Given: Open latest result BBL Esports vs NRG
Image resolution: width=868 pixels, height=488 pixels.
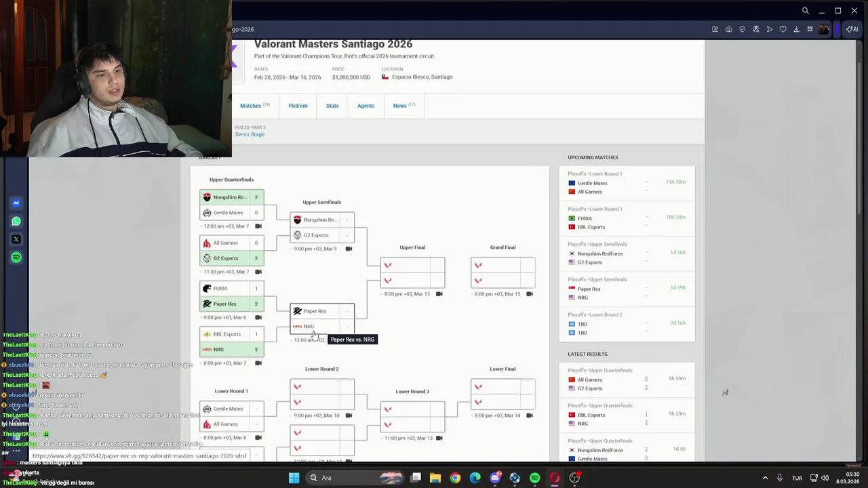Looking at the screenshot, I should coord(627,415).
